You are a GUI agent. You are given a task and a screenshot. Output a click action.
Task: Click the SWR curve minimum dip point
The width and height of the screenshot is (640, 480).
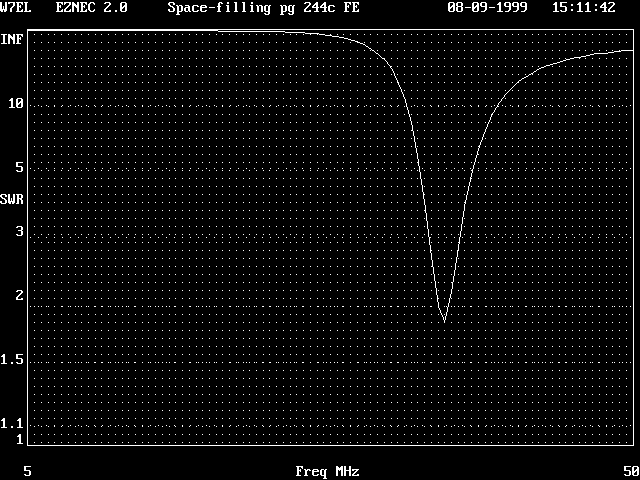click(444, 322)
